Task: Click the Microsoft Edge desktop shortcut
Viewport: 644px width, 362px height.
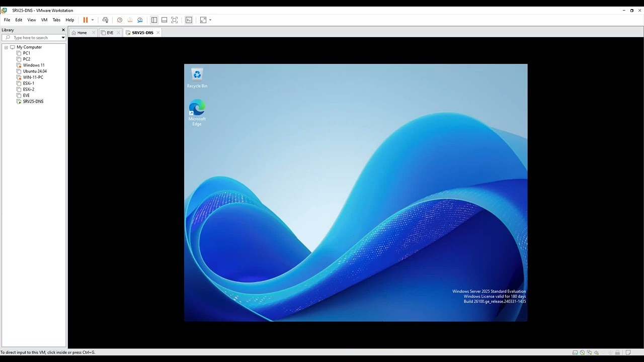Action: (197, 113)
